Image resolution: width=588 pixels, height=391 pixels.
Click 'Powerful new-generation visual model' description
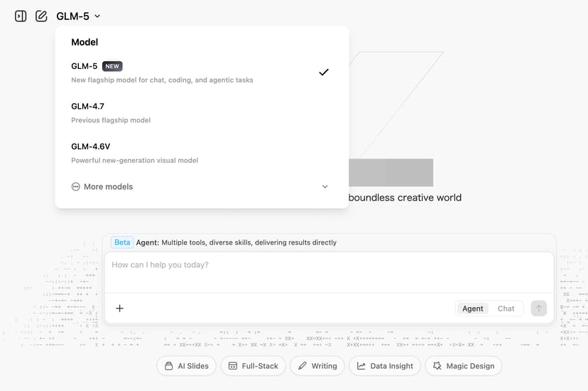tap(135, 160)
